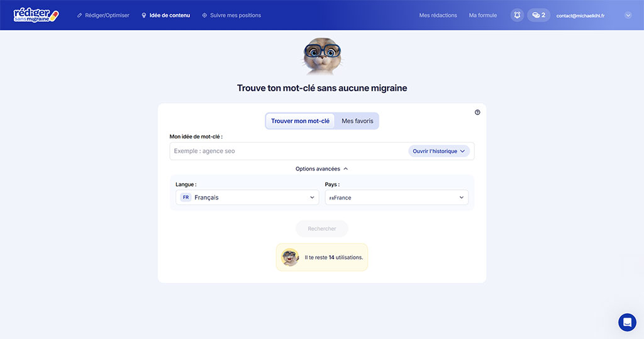Click the Rédiger sans migraine logo
This screenshot has height=339, width=644.
36,15
